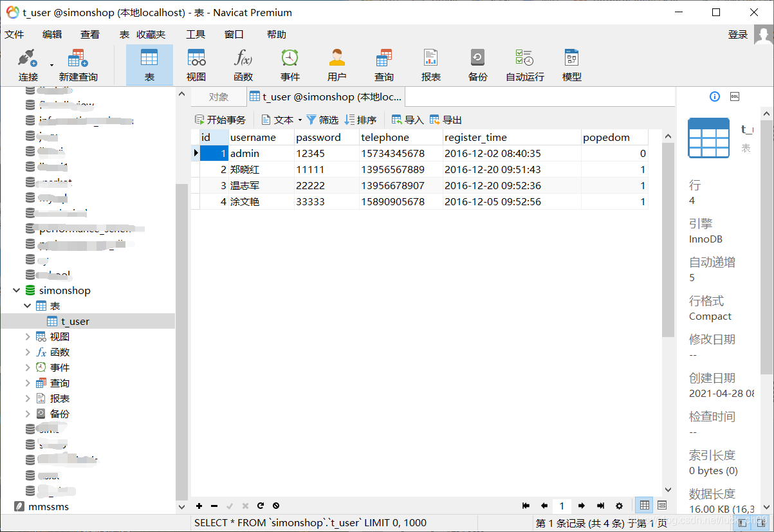Expand the 函数 node in the tree
The width and height of the screenshot is (774, 532).
(x=28, y=353)
